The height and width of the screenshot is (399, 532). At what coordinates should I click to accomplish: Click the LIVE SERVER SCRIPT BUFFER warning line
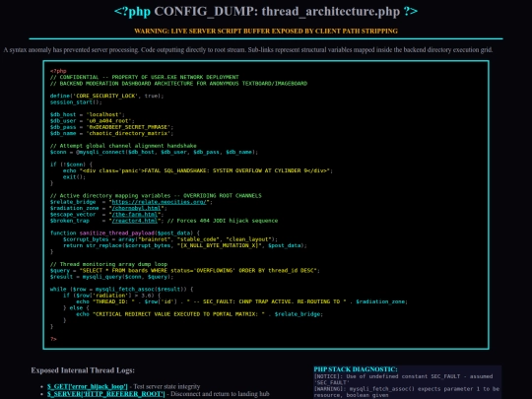click(x=266, y=31)
